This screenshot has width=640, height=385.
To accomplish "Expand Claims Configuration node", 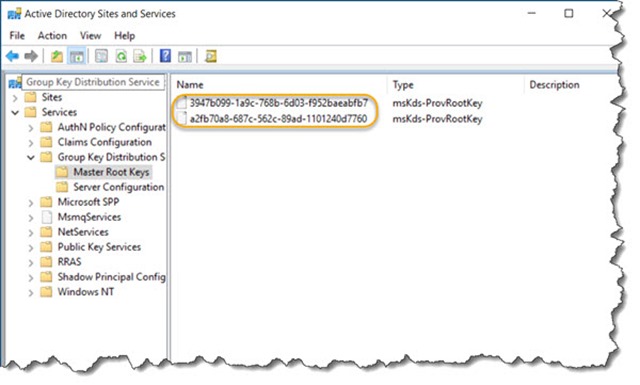I will pos(31,143).
